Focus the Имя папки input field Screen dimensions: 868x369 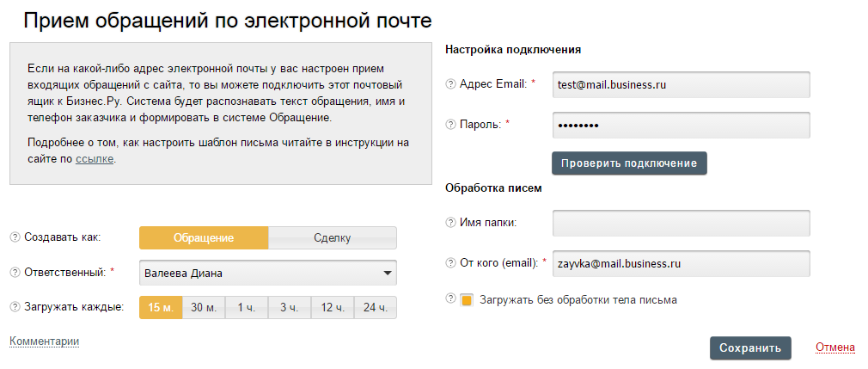point(681,224)
